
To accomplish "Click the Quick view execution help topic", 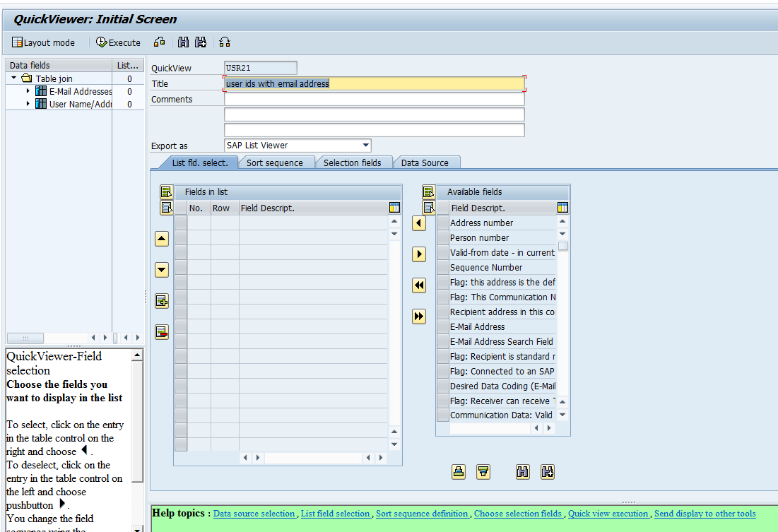I will 608,514.
